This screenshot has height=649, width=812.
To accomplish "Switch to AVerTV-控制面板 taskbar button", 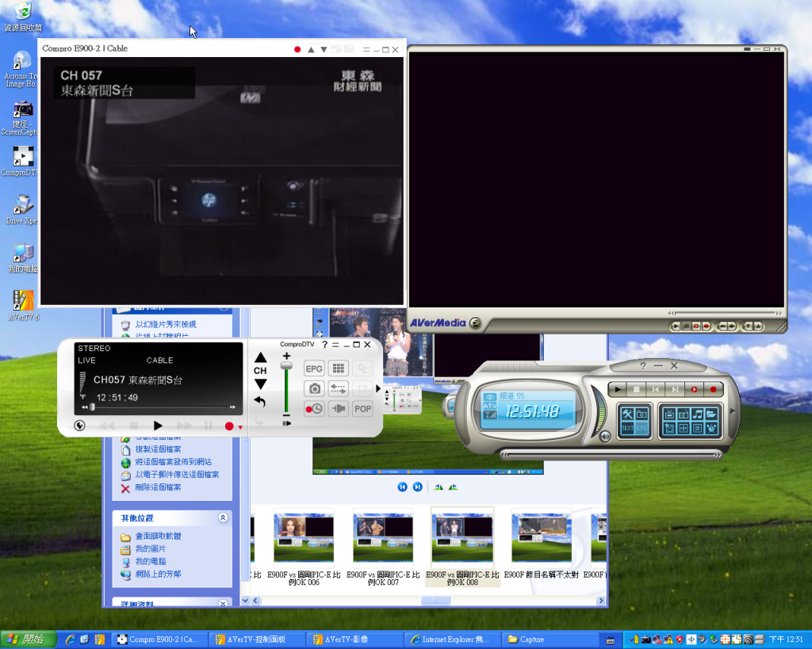I will [x=257, y=639].
